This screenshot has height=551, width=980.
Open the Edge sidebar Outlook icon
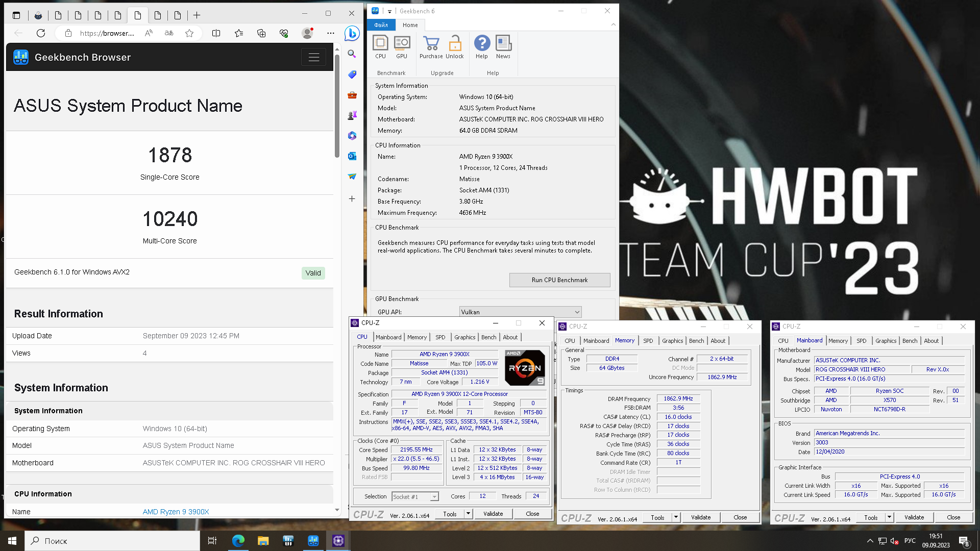(352, 156)
